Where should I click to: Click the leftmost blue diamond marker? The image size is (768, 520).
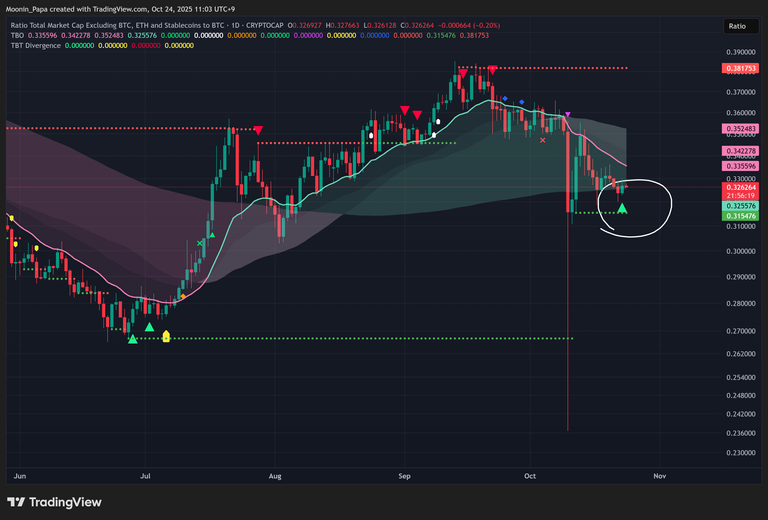point(505,99)
